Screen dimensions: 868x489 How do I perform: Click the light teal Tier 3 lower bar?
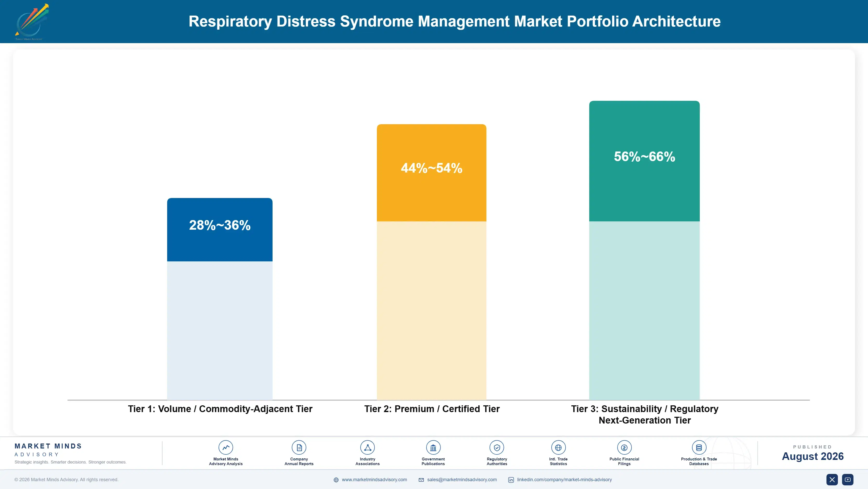(x=644, y=310)
